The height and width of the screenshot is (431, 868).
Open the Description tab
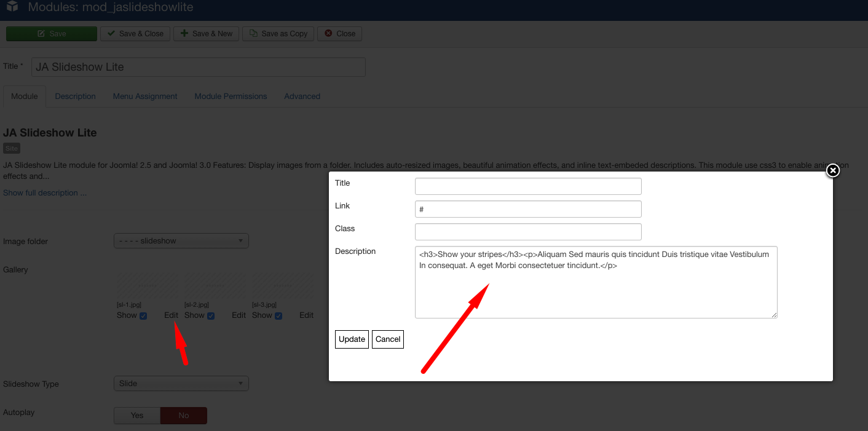(75, 97)
